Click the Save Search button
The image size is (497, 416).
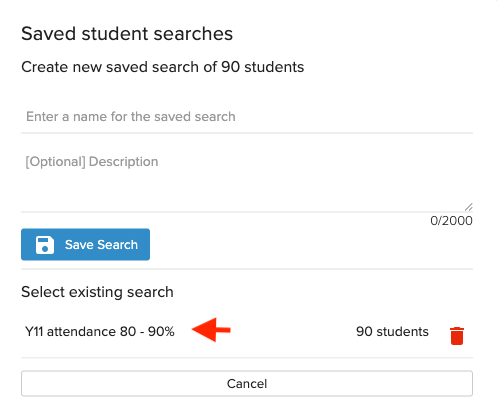pos(85,244)
